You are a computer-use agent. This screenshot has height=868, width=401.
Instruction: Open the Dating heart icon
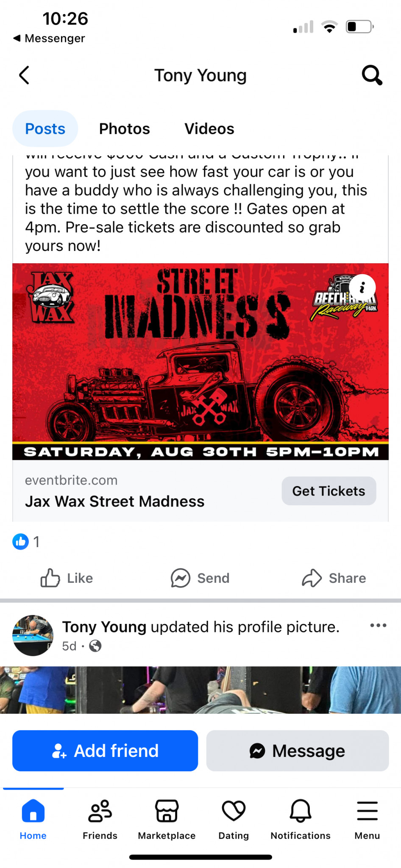(234, 811)
